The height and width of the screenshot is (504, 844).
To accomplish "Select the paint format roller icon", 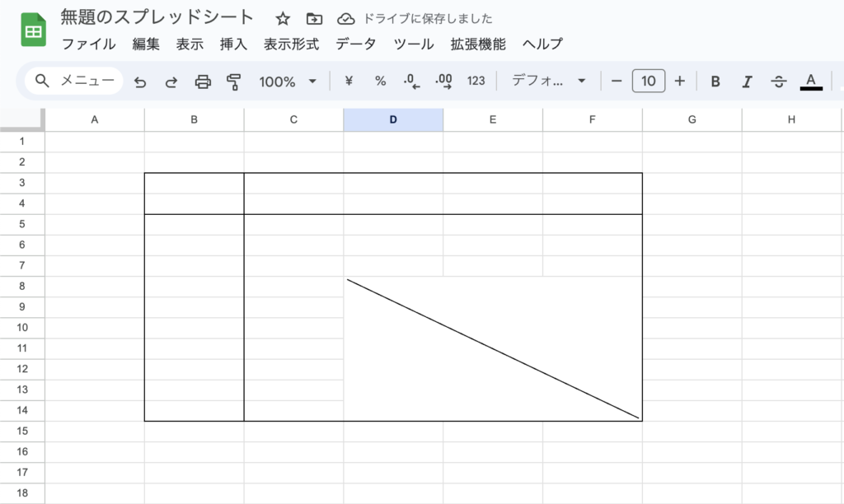I will [233, 82].
